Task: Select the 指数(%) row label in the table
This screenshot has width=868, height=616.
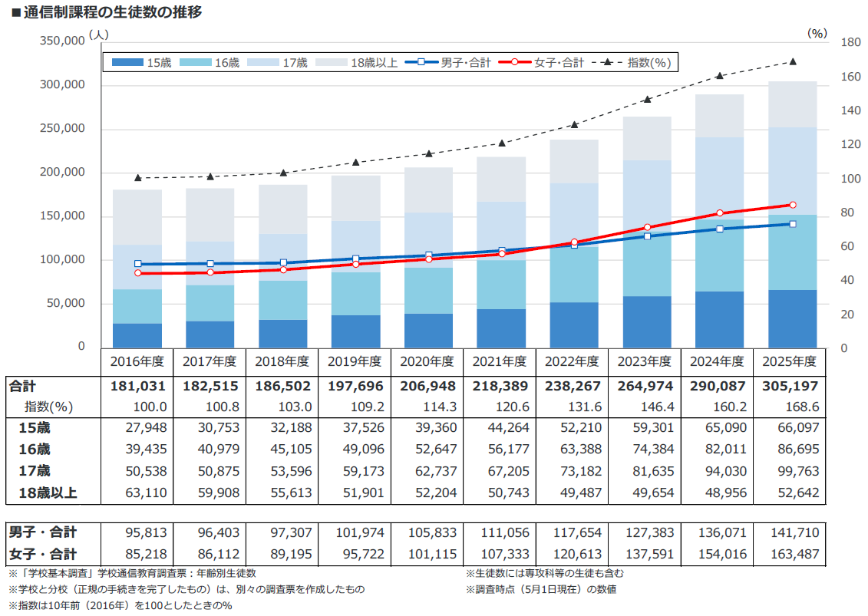Action: point(48,407)
